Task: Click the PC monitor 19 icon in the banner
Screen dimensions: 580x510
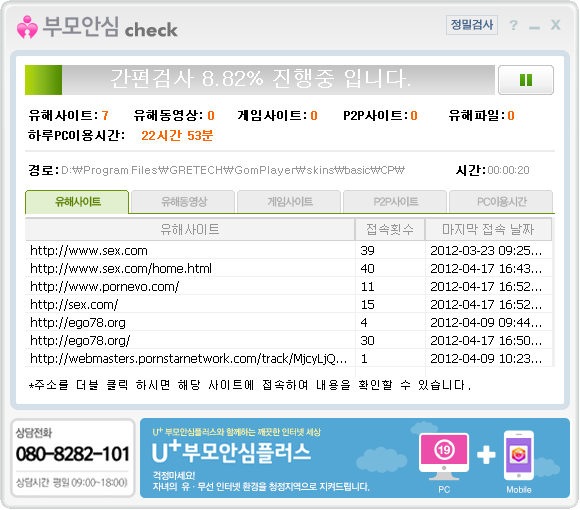Action: [x=444, y=457]
